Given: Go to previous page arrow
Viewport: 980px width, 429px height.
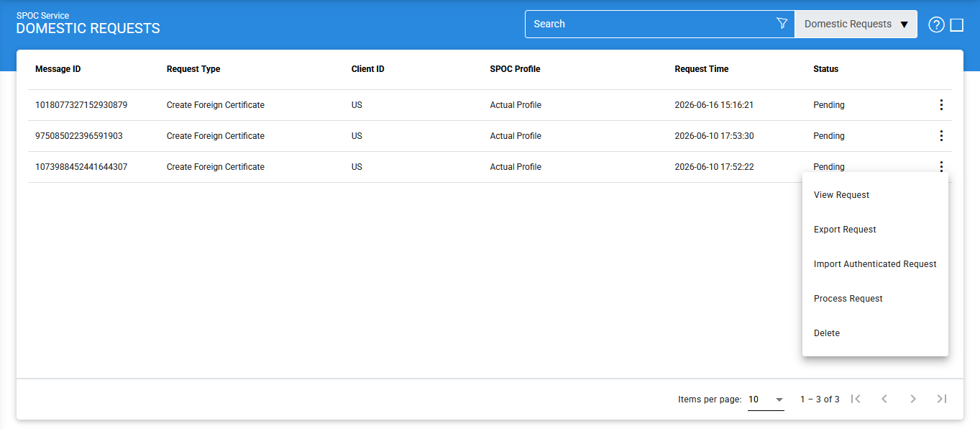Looking at the screenshot, I should 884,399.
